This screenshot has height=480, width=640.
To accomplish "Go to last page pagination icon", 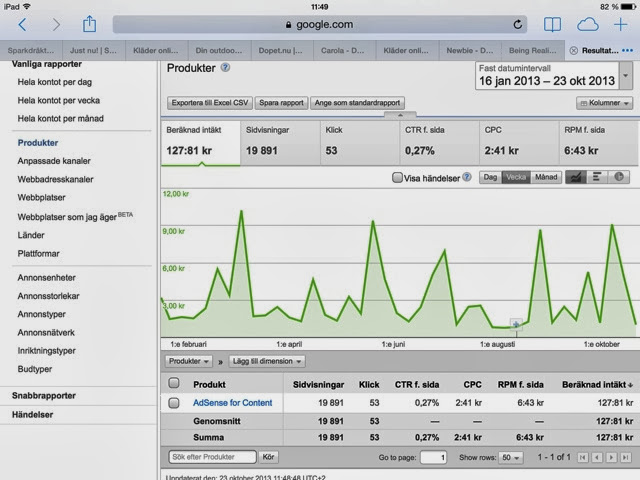I will [625, 458].
